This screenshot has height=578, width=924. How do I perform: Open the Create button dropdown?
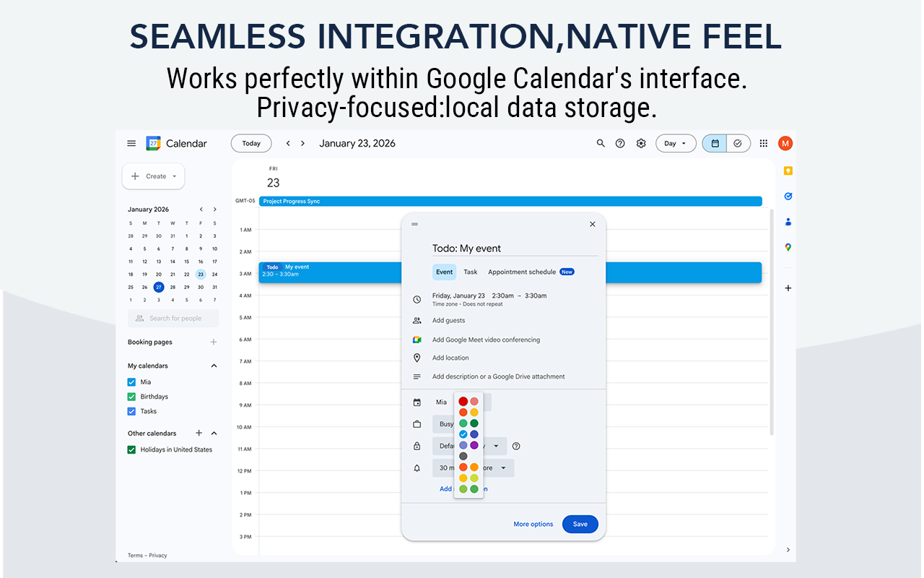153,176
